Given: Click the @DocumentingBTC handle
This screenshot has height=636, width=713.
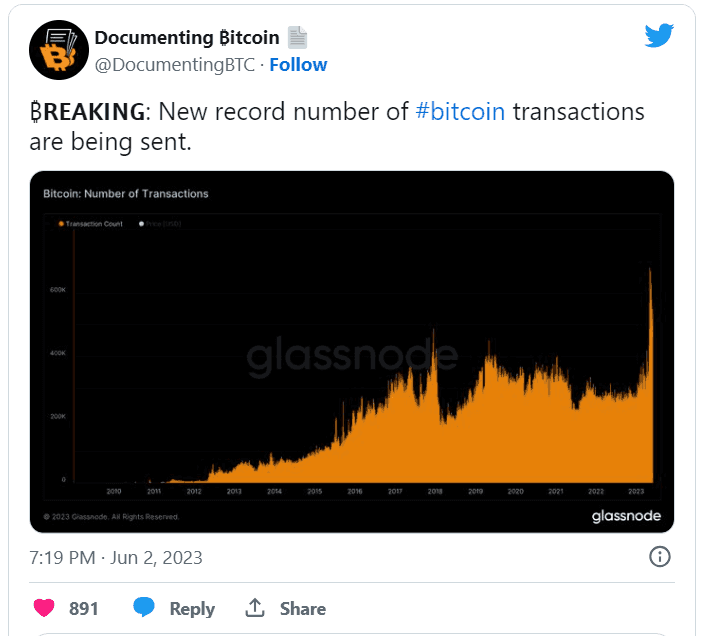Looking at the screenshot, I should [x=174, y=65].
